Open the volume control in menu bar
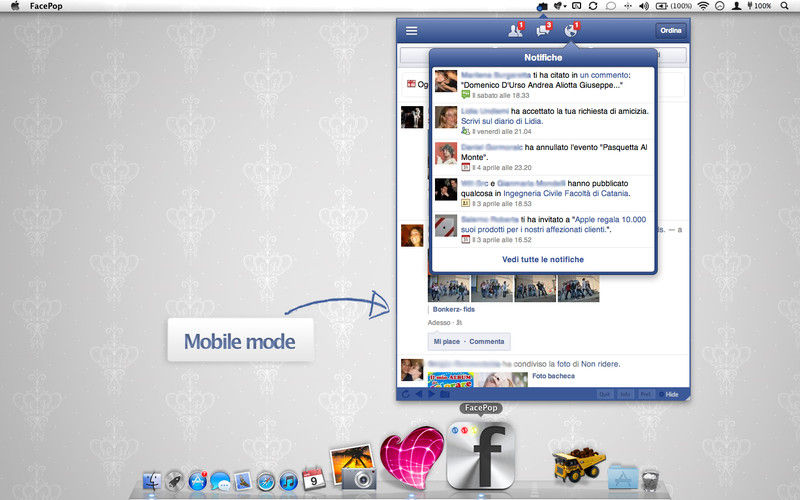 point(644,6)
